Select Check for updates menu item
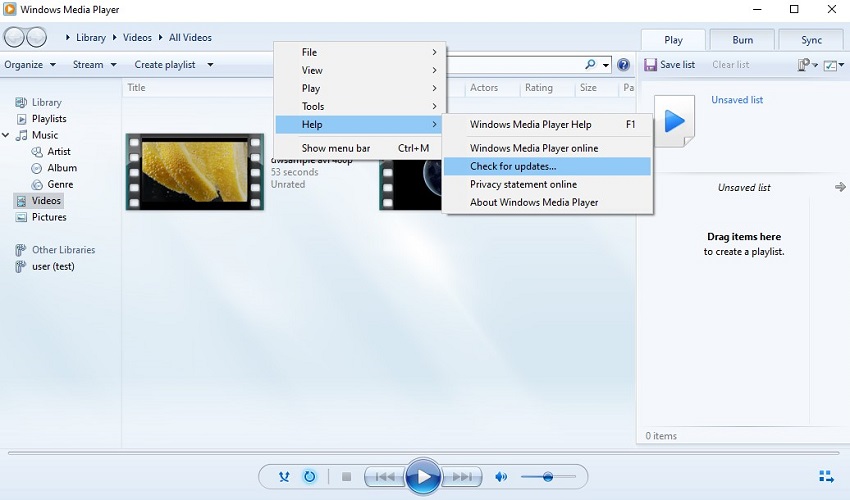 tap(513, 166)
